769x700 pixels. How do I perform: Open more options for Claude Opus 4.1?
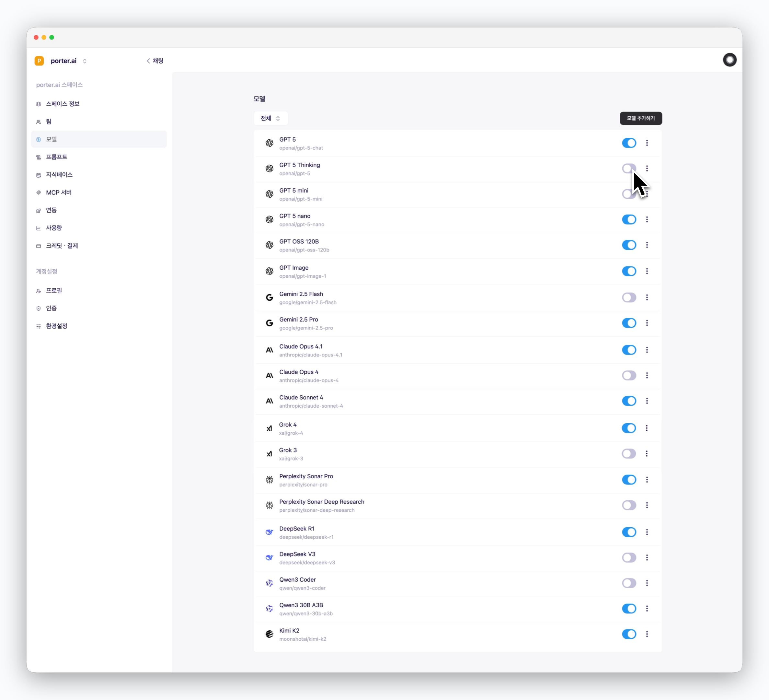[647, 350]
